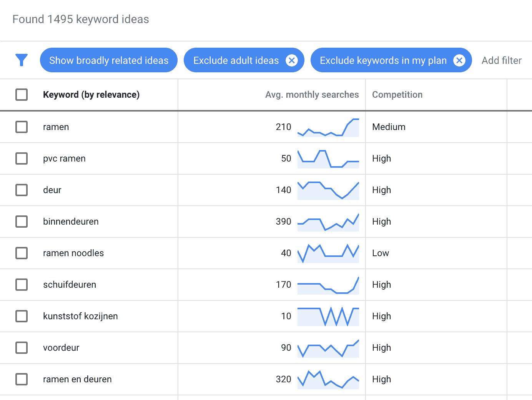
Task: Open trend sparkline for ramen row
Action: 328,127
